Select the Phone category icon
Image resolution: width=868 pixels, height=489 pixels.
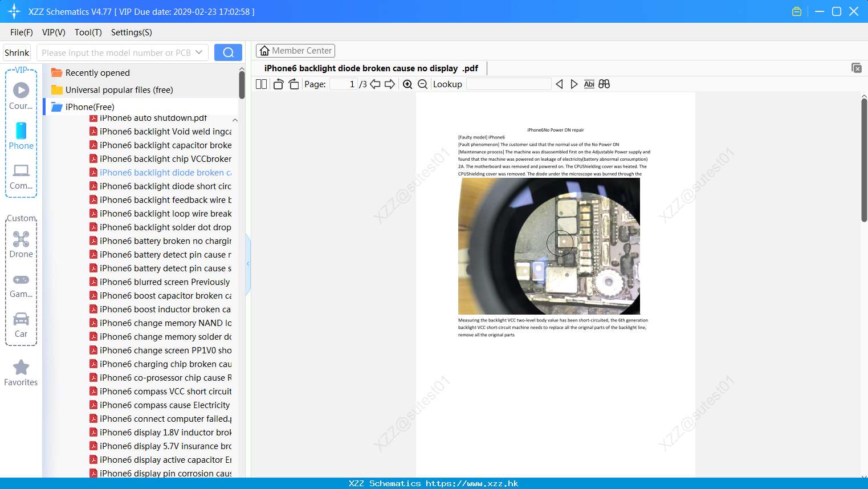coord(21,136)
